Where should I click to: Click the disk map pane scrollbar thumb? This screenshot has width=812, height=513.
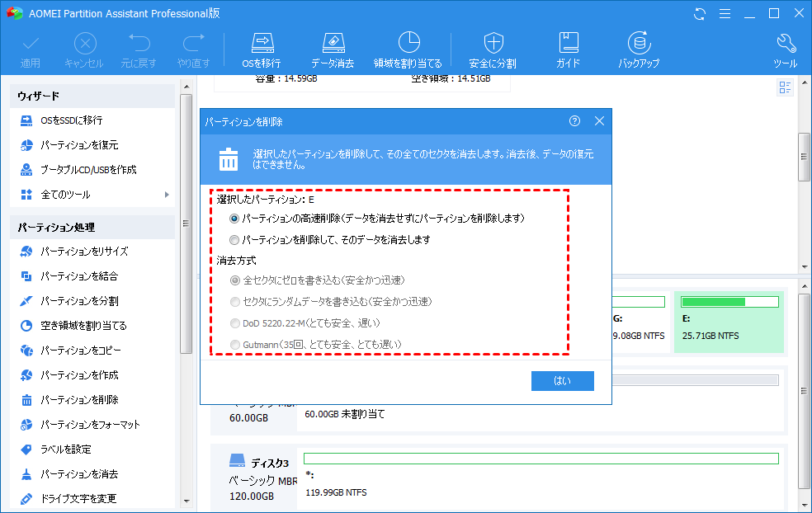coord(805,392)
